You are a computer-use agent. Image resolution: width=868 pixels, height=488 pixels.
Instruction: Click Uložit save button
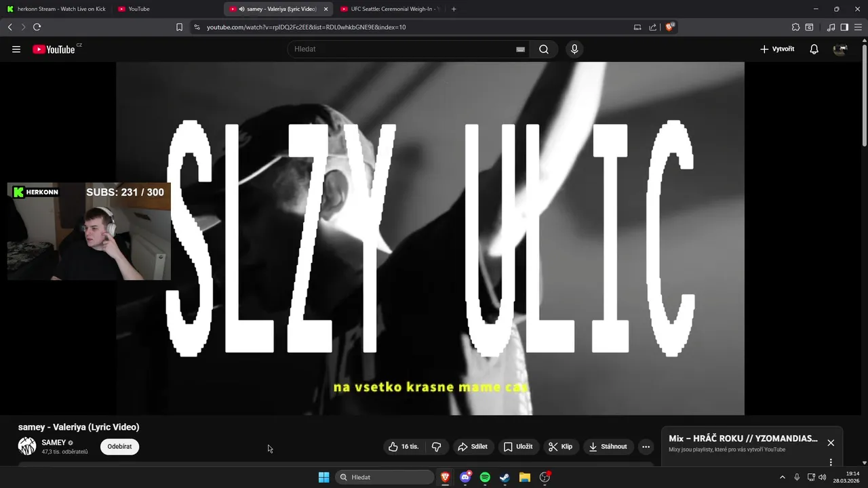(518, 447)
